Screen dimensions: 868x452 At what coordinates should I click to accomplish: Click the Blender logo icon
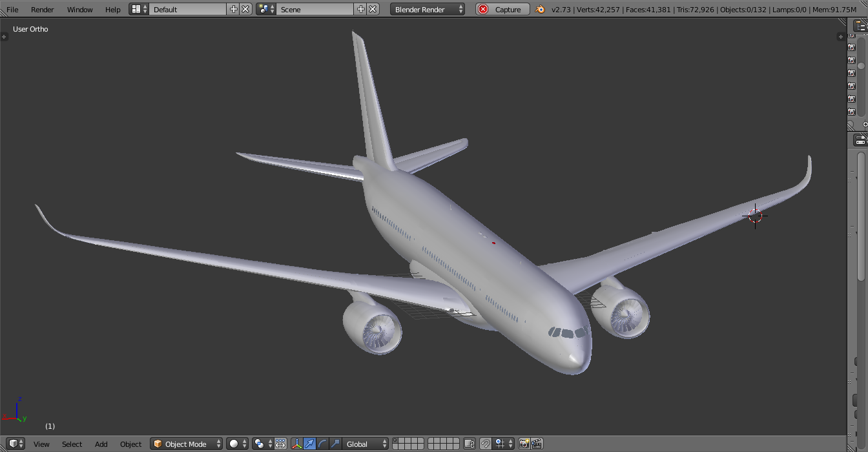(x=540, y=9)
